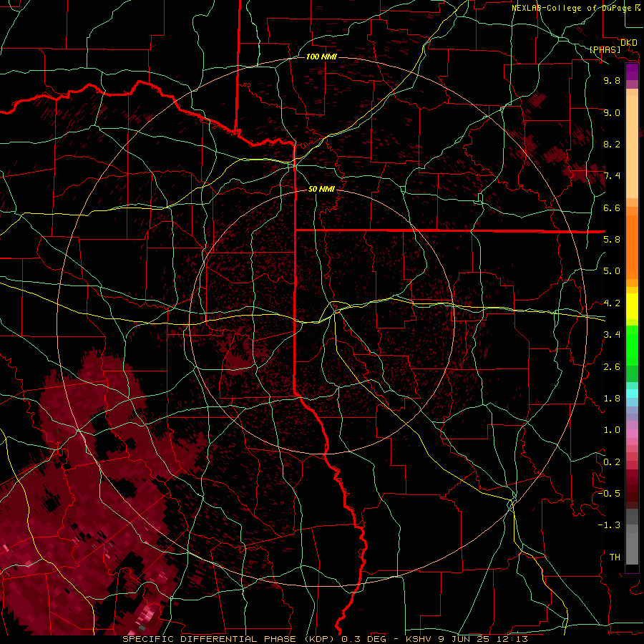Click the '1.0' color scale value
Viewport: 644px width, 644px height.
(612, 430)
